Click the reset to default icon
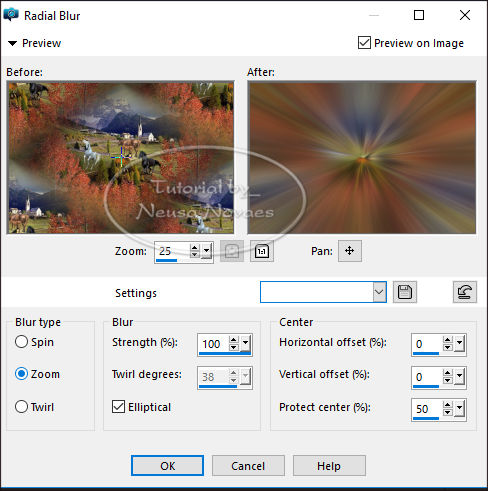 point(465,292)
